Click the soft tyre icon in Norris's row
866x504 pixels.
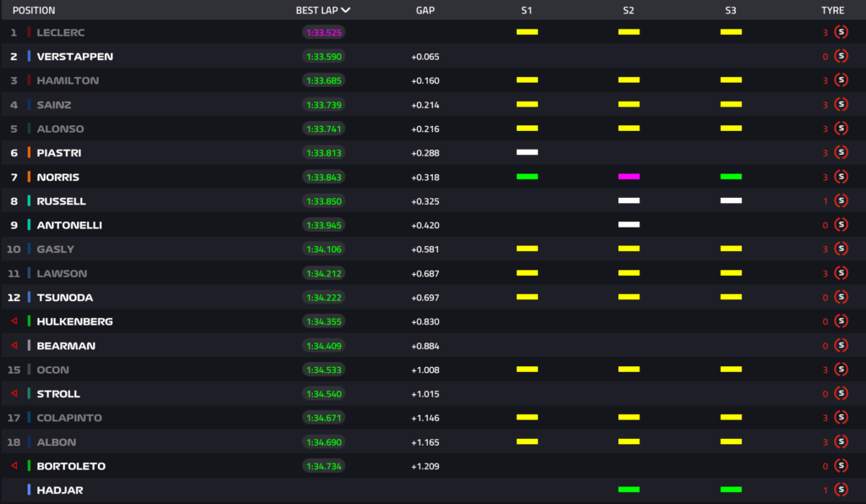[841, 177]
